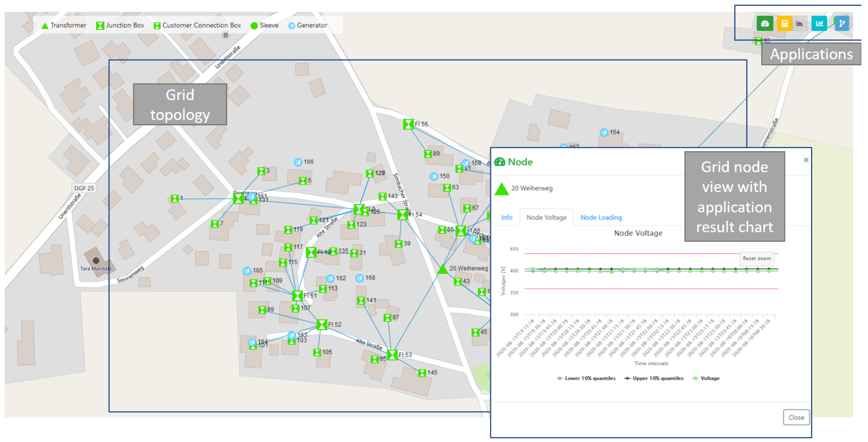The height and width of the screenshot is (442, 868).
Task: Open the Node Loading tab
Action: point(601,218)
